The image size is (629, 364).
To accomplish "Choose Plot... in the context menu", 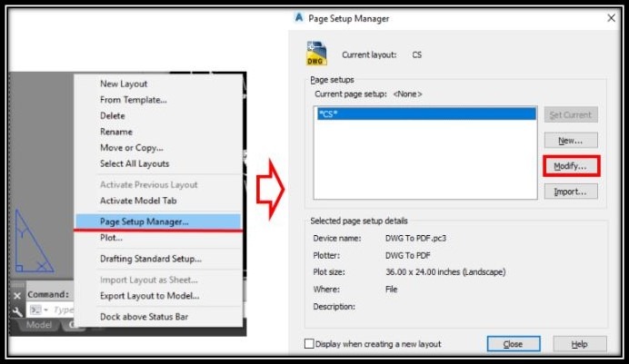I will [111, 238].
